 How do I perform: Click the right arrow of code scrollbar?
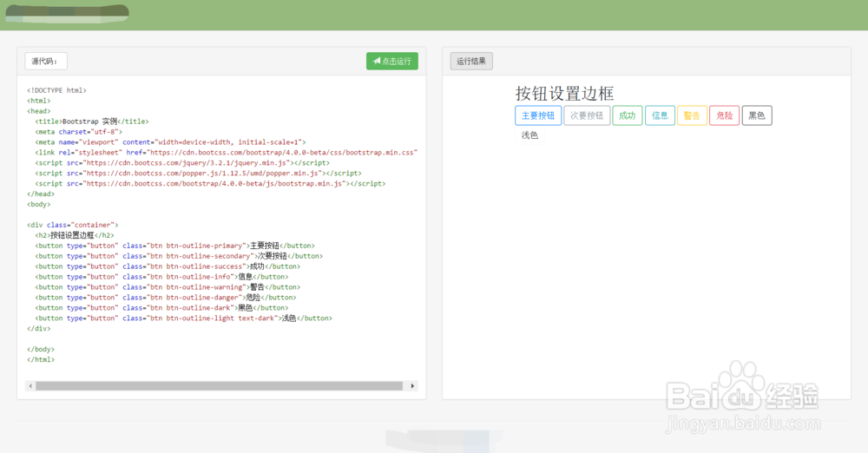[x=412, y=386]
